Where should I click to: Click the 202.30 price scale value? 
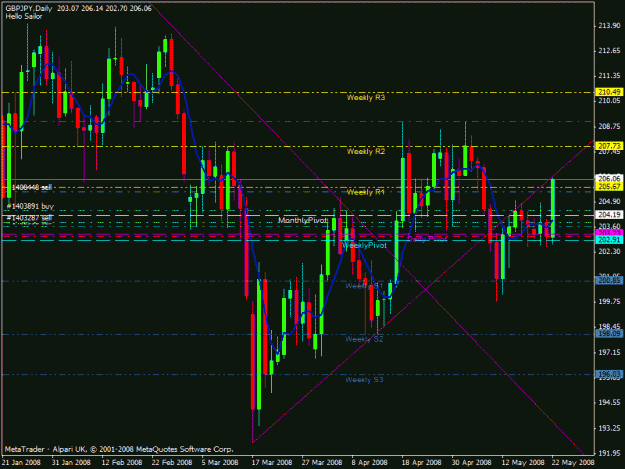(x=609, y=251)
